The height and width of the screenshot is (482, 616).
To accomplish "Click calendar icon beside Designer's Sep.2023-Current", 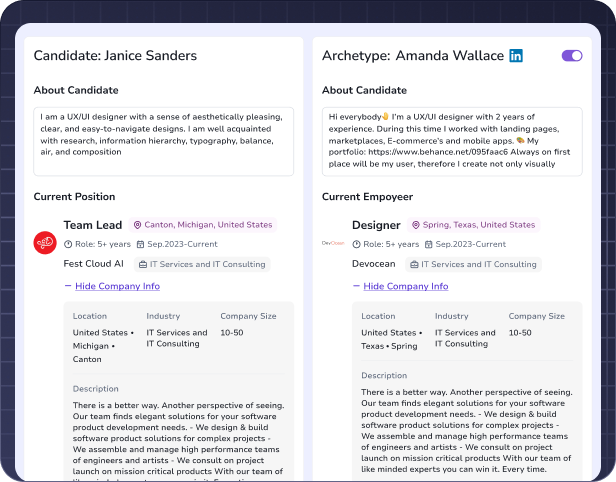I will [429, 244].
